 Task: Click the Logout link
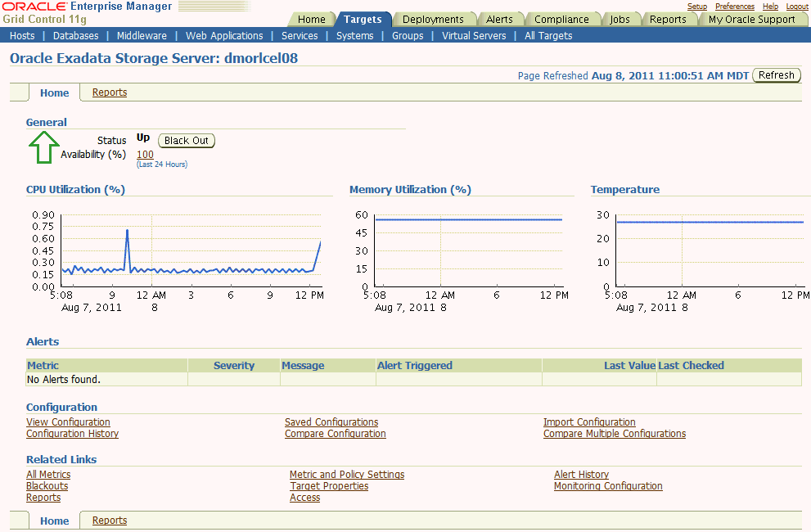pos(796,7)
